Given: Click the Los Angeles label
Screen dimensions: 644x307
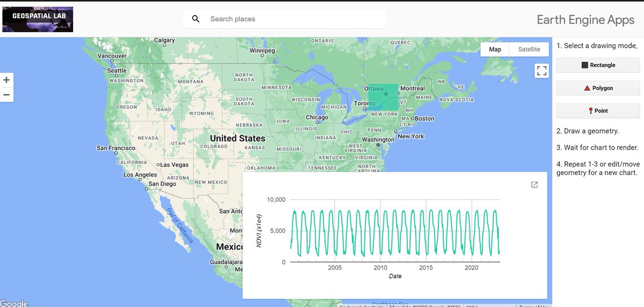Looking at the screenshot, I should pyautogui.click(x=140, y=174).
